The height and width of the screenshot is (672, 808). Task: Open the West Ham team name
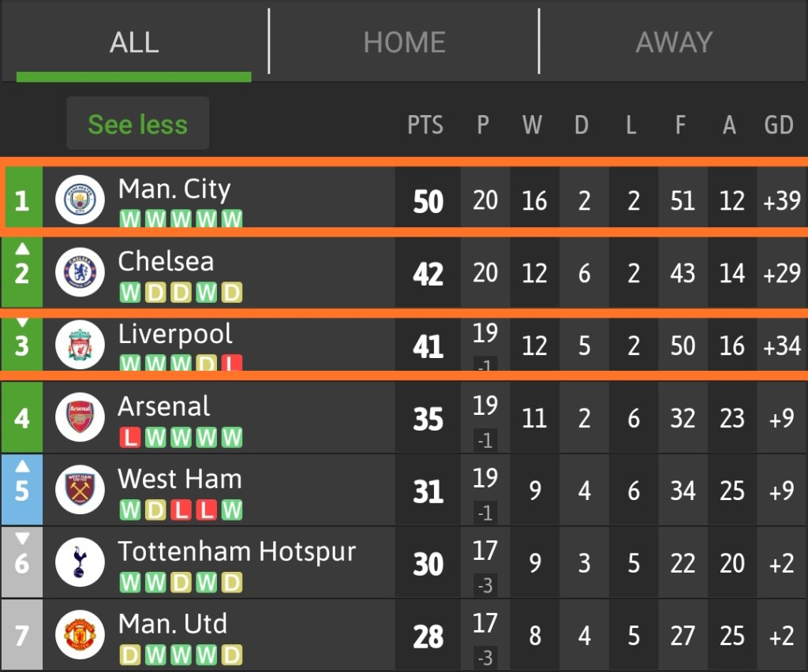pos(180,479)
